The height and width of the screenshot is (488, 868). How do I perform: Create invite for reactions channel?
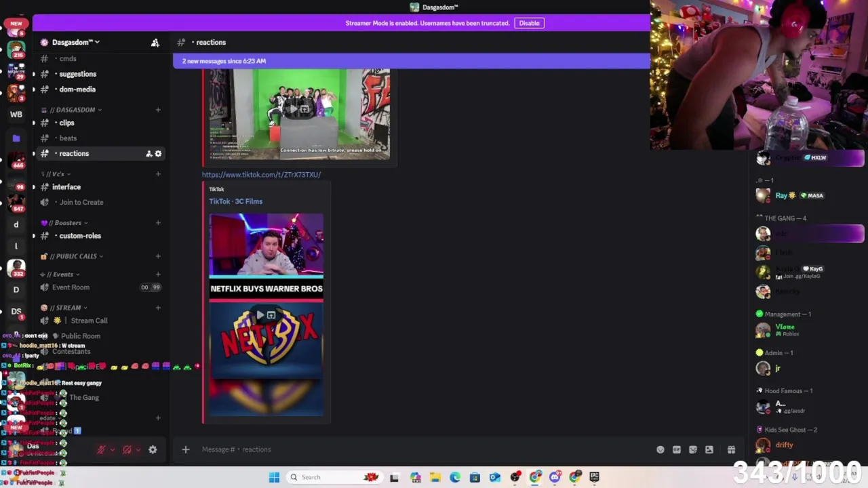coord(149,154)
